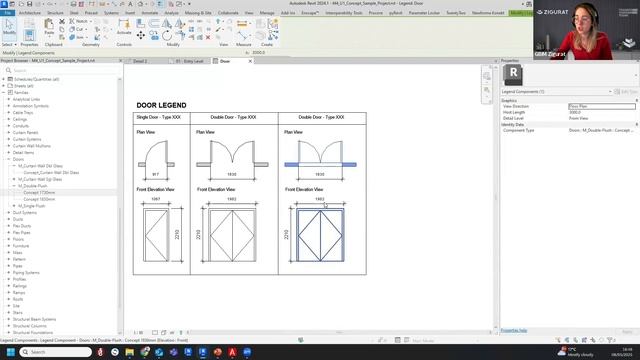The width and height of the screenshot is (640, 360).
Task: Click the Apply button in Properties
Action: [x=627, y=332]
